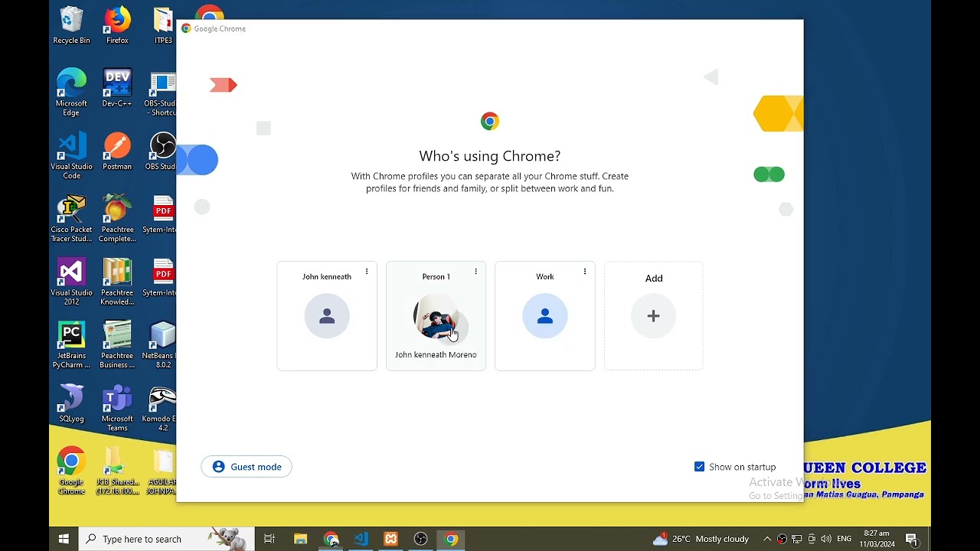
Task: Select the JetBrains PyCharm desktop icon
Action: tap(71, 344)
